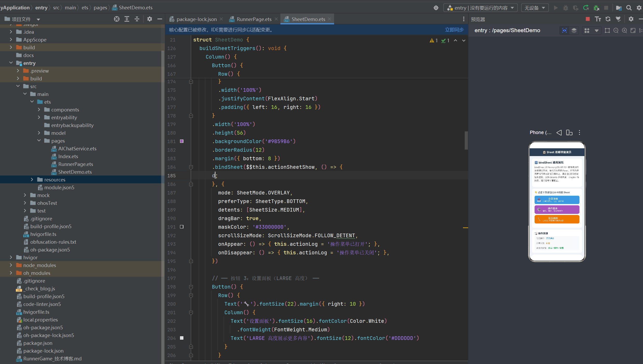This screenshot has width=643, height=364.
Task: Click the pages breadcrumb segment
Action: [100, 8]
